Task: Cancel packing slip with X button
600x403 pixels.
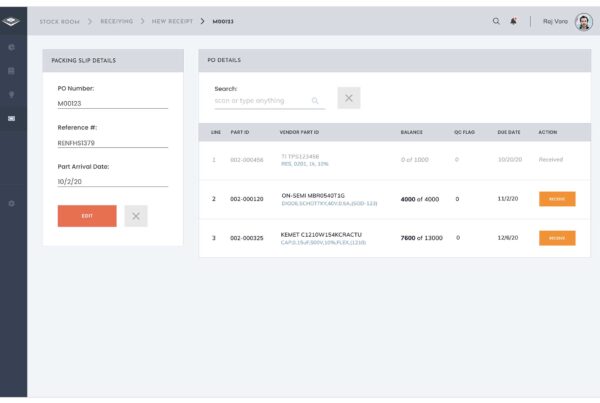Action: point(136,215)
